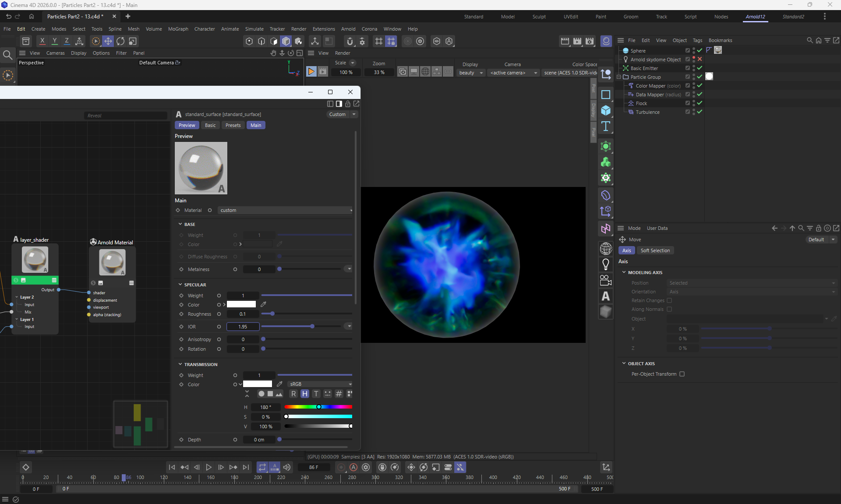The width and height of the screenshot is (841, 504).
Task: Open the Simulate menu
Action: click(x=254, y=29)
